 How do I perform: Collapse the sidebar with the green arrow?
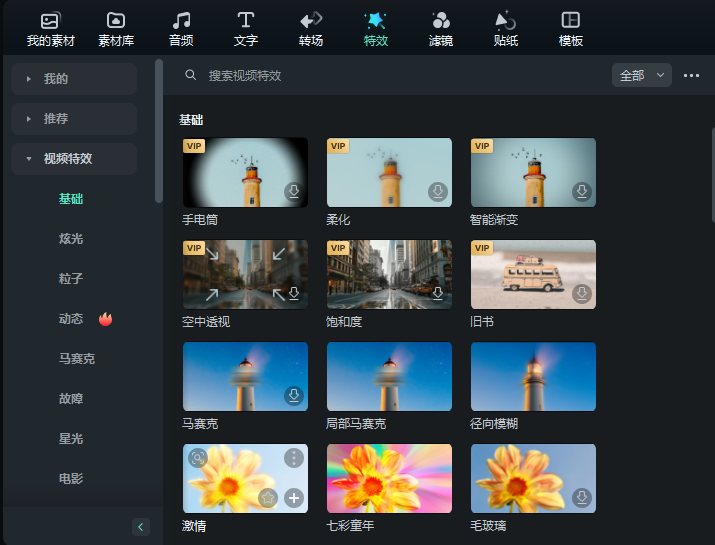[140, 527]
